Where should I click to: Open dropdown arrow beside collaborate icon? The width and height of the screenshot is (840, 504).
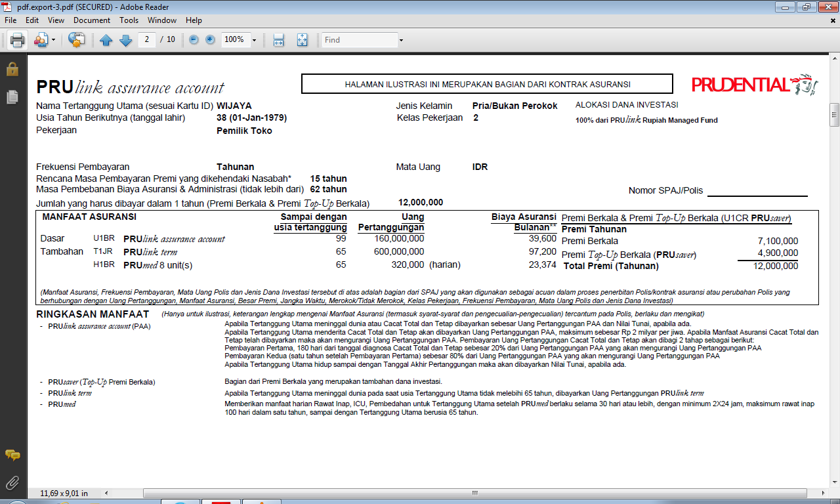(x=54, y=40)
